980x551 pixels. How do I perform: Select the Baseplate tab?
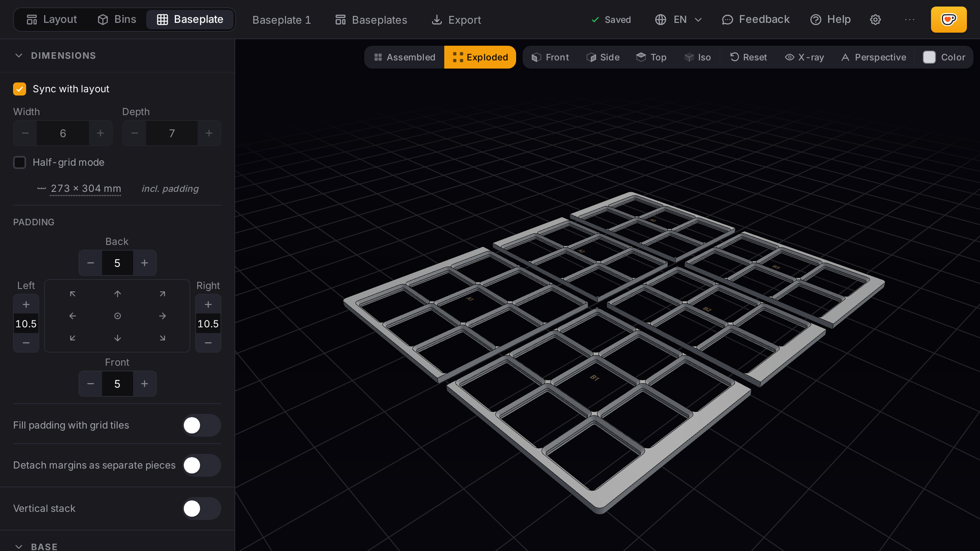pyautogui.click(x=190, y=20)
